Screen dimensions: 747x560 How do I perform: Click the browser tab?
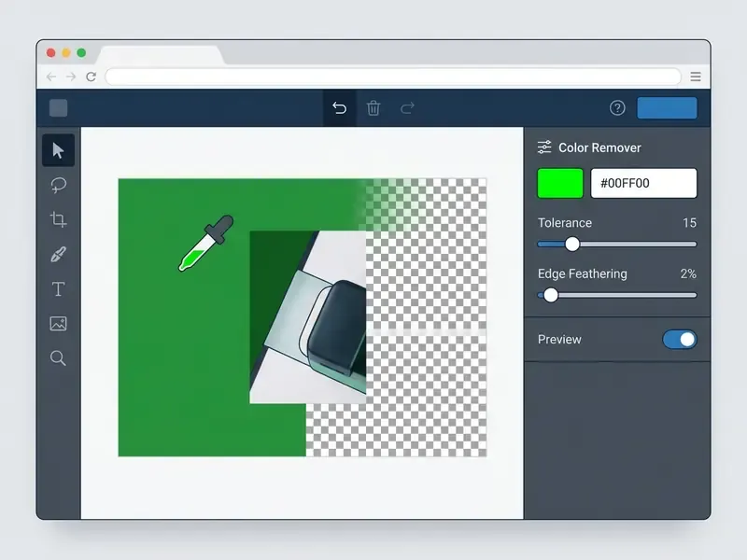pyautogui.click(x=161, y=55)
